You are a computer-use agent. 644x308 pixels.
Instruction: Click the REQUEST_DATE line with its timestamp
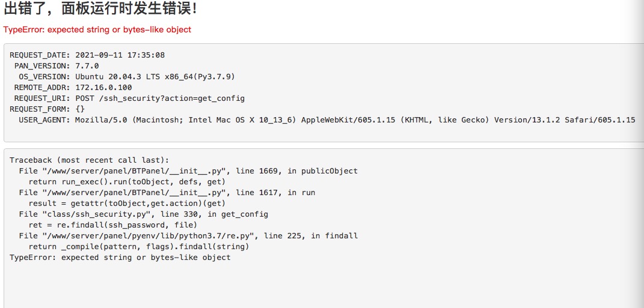click(87, 55)
